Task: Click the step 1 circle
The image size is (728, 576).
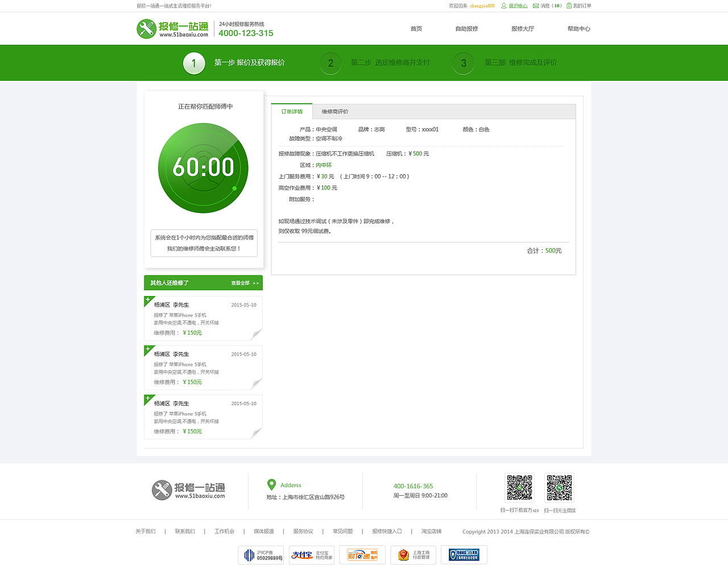Action: point(194,63)
